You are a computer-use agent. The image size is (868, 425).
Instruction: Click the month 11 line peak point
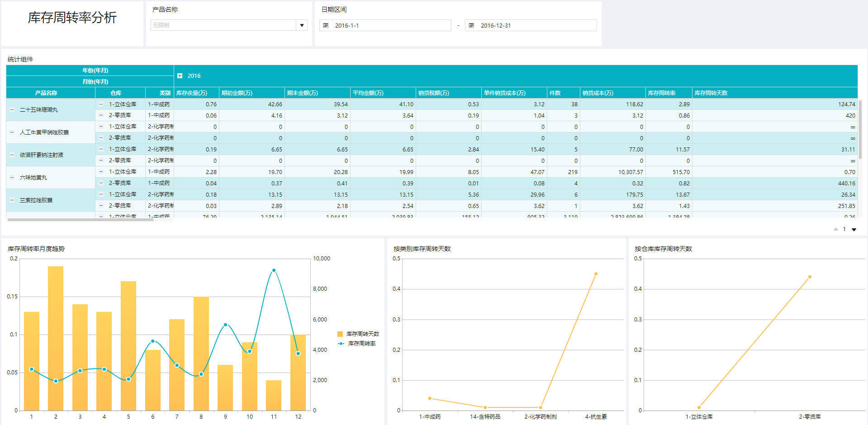pyautogui.click(x=274, y=270)
